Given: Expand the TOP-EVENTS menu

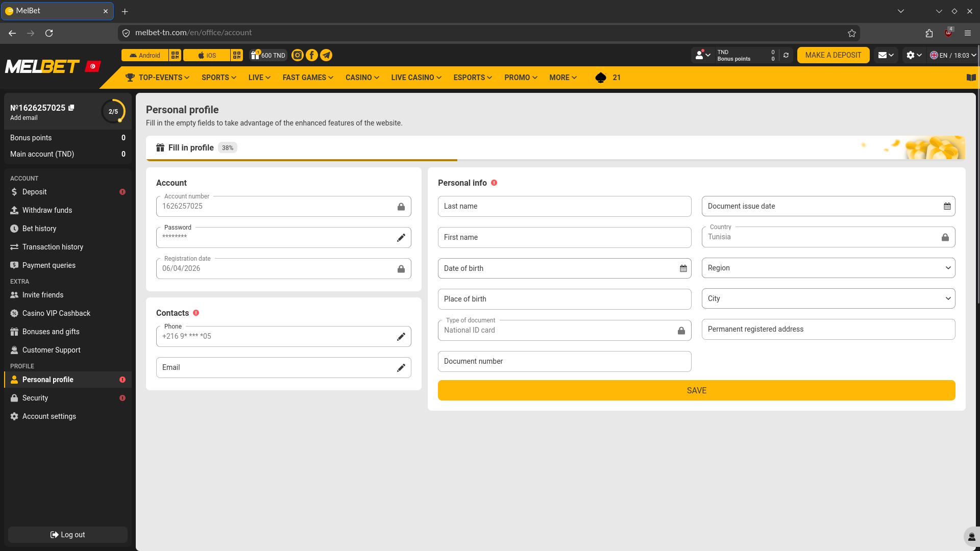Looking at the screenshot, I should point(158,78).
